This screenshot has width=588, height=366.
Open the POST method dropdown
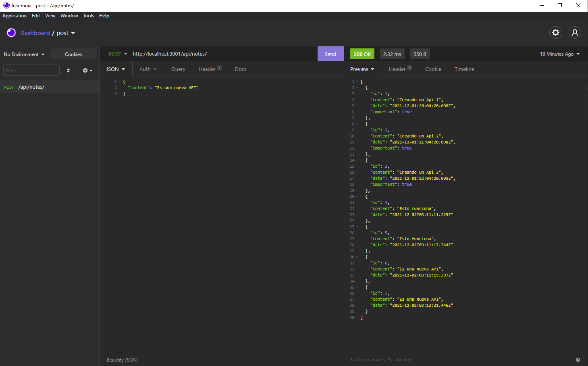[118, 54]
